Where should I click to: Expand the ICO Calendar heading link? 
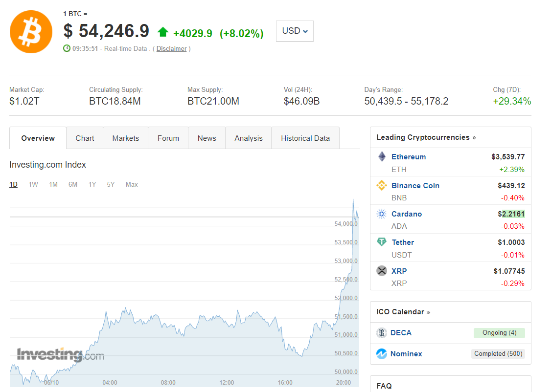coord(403,312)
